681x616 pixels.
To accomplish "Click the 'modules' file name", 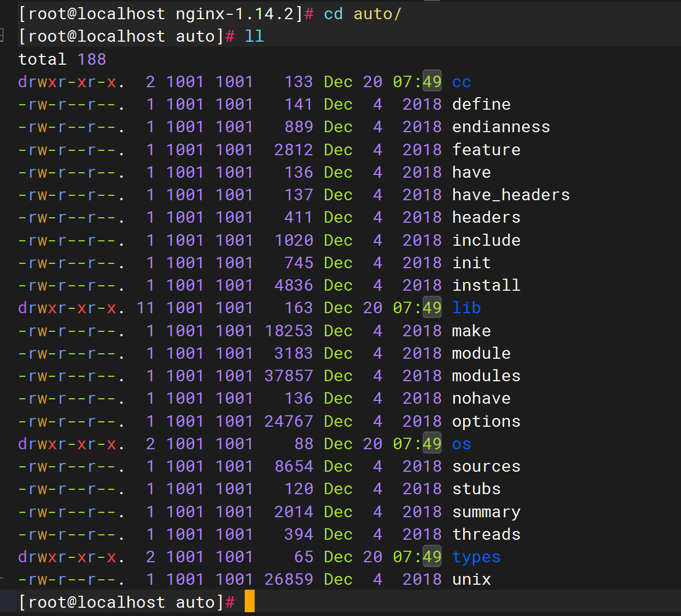I will [x=486, y=376].
